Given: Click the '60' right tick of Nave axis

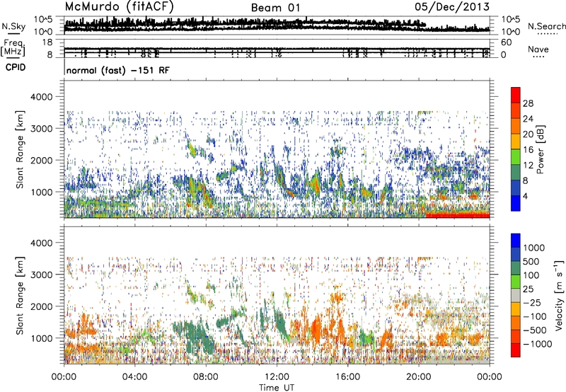Looking at the screenshot, I should coord(507,42).
